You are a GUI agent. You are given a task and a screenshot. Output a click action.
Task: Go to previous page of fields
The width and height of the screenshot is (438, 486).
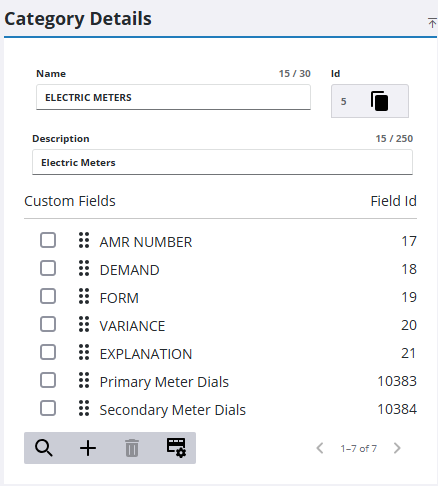(320, 448)
